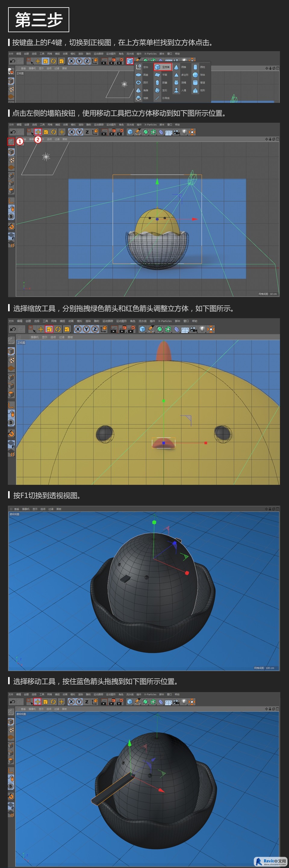Open deformers dropdown in chick-face close-up screenshot toolbar
Viewport: 289px width, 868px height.
[177, 329]
